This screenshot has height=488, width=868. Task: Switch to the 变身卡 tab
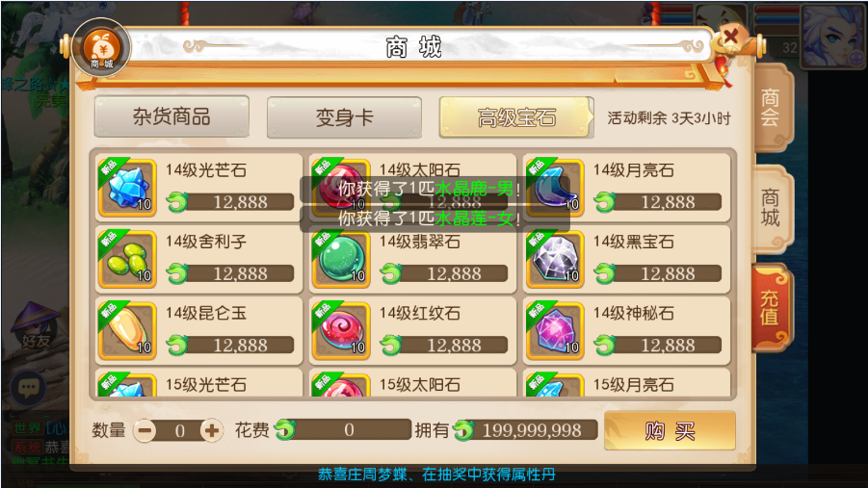(344, 117)
